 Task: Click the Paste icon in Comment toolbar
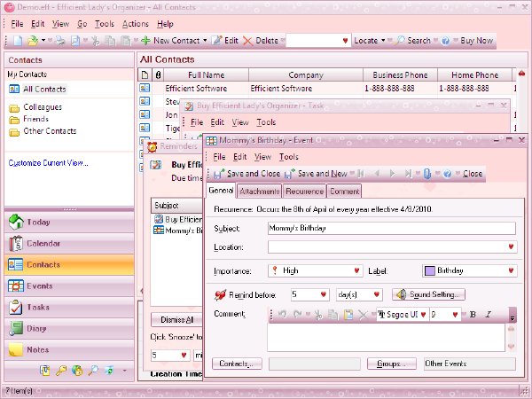(x=348, y=315)
